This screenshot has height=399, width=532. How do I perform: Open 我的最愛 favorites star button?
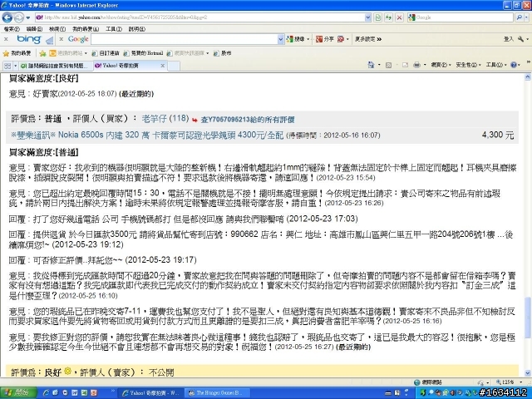17,53
